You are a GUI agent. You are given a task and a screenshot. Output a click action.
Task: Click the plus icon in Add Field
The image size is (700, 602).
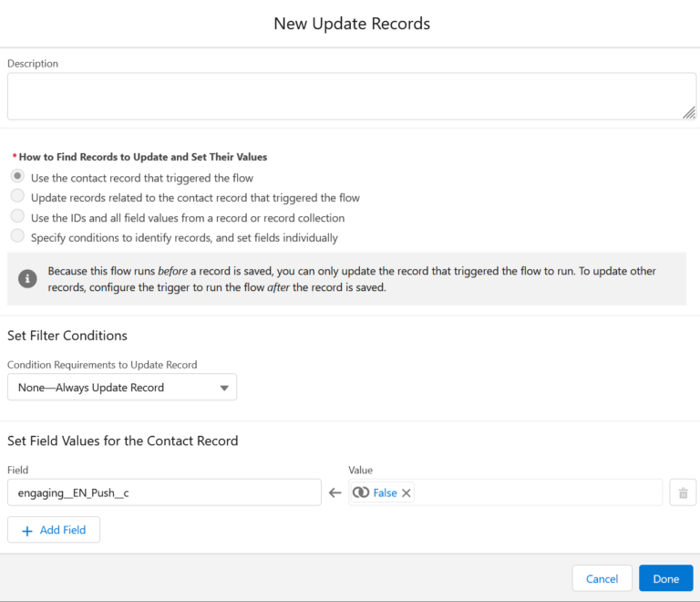26,531
